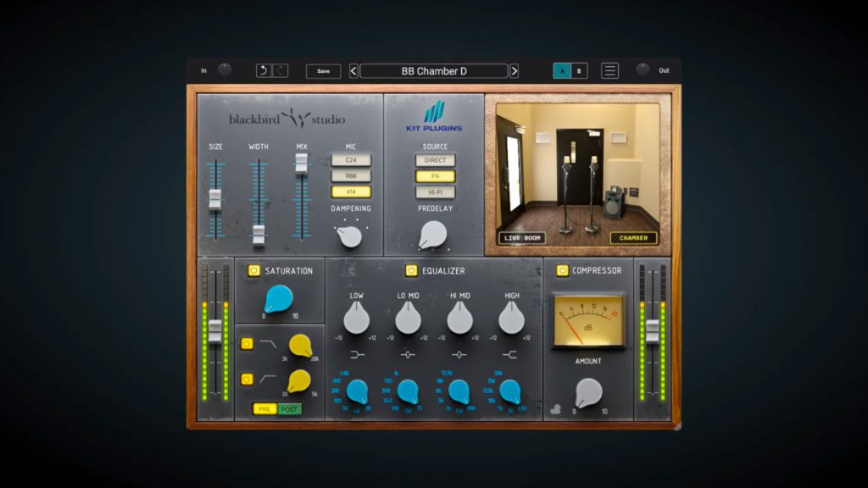Go to previous preset with left chevron
This screenshot has width=868, height=488.
(353, 71)
